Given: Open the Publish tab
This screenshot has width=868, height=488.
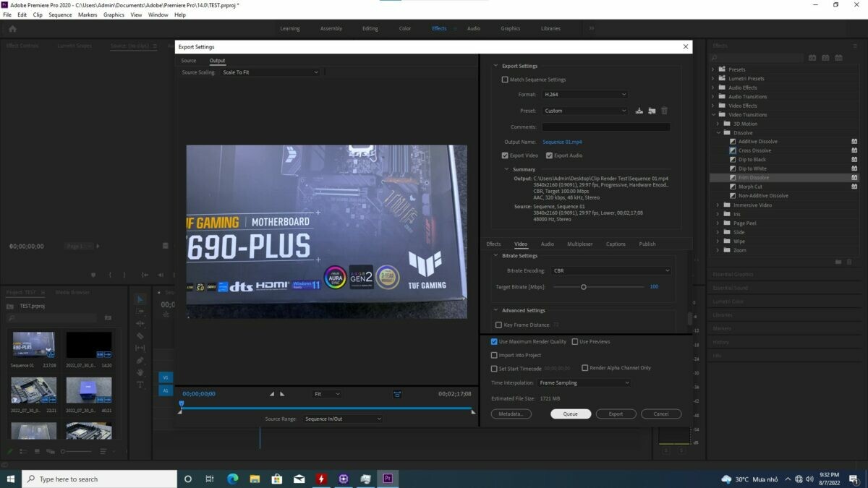Looking at the screenshot, I should pyautogui.click(x=647, y=244).
